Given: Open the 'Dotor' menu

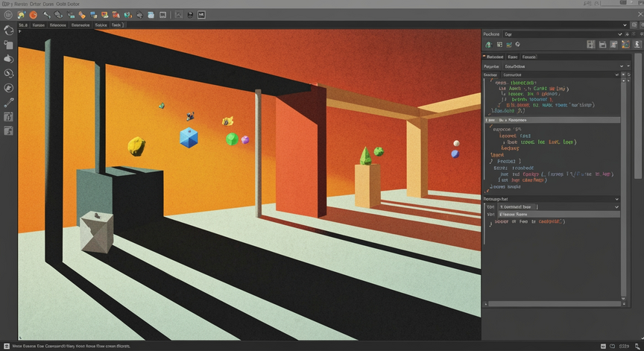Looking at the screenshot, I should pos(74,4).
